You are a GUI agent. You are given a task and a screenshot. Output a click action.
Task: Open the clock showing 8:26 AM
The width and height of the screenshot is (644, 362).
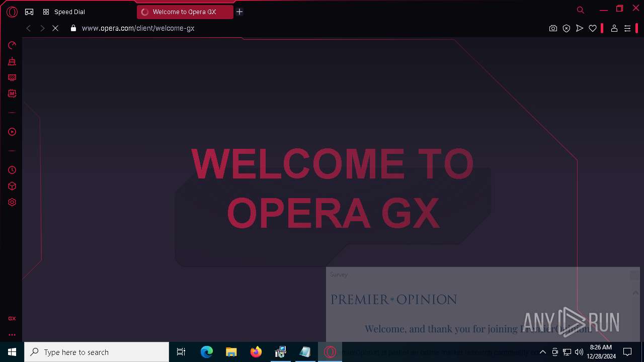click(x=601, y=352)
